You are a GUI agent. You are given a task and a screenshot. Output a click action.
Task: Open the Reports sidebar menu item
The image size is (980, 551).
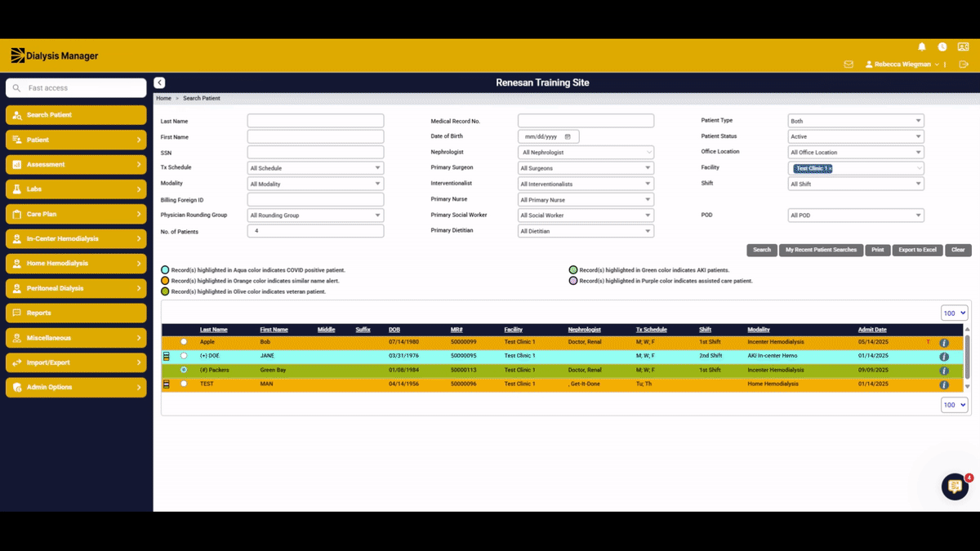[x=76, y=313]
